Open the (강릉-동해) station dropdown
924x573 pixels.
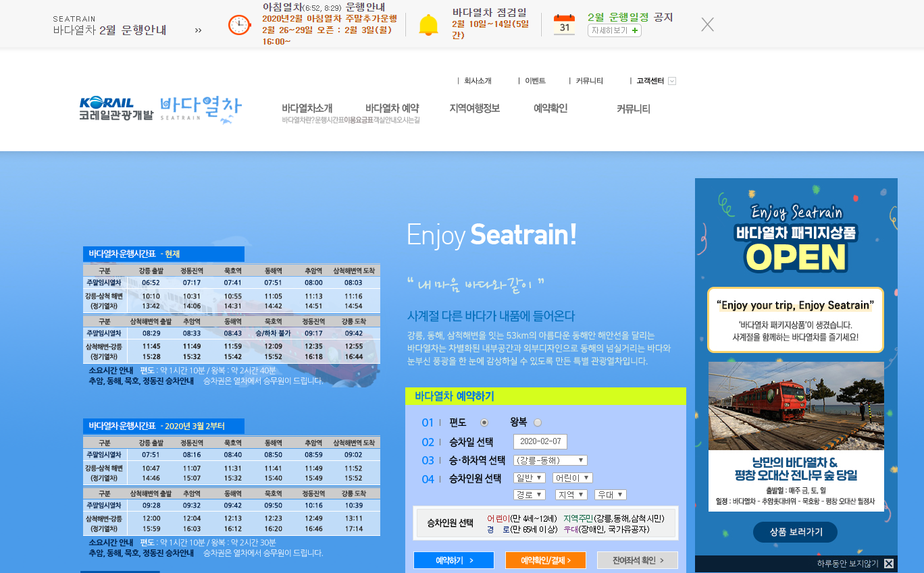point(550,460)
